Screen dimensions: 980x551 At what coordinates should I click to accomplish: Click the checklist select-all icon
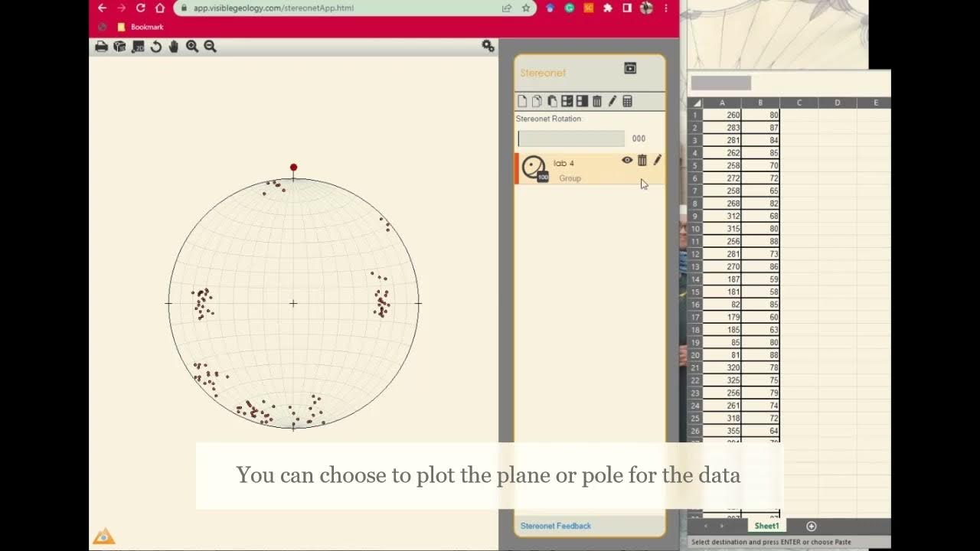point(567,101)
